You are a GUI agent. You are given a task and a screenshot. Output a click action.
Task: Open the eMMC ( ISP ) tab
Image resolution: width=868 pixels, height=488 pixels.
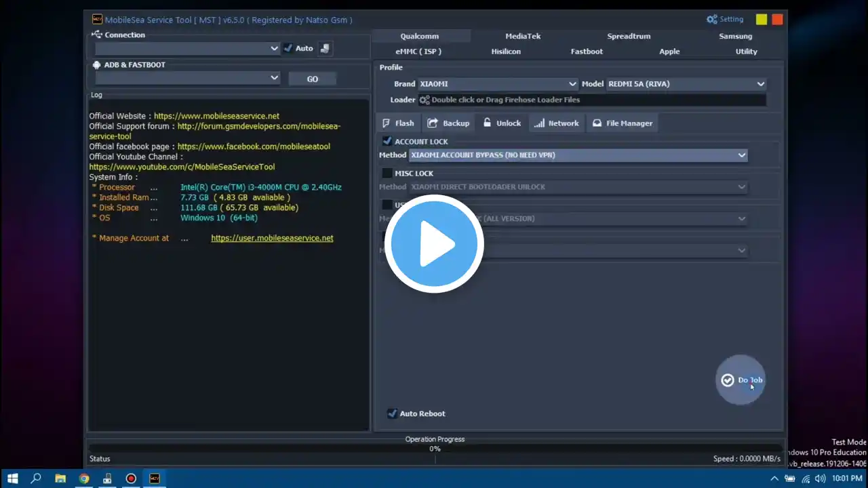coord(418,52)
